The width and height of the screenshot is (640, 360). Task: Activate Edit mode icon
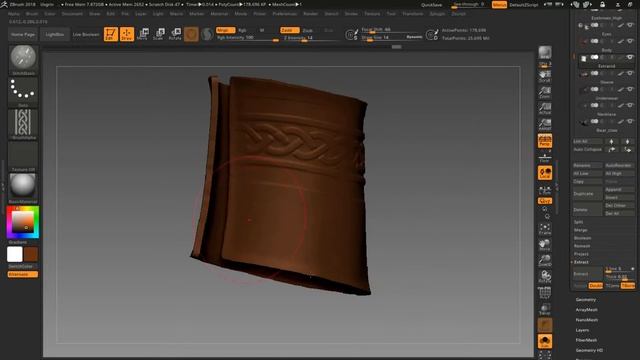(x=111, y=34)
